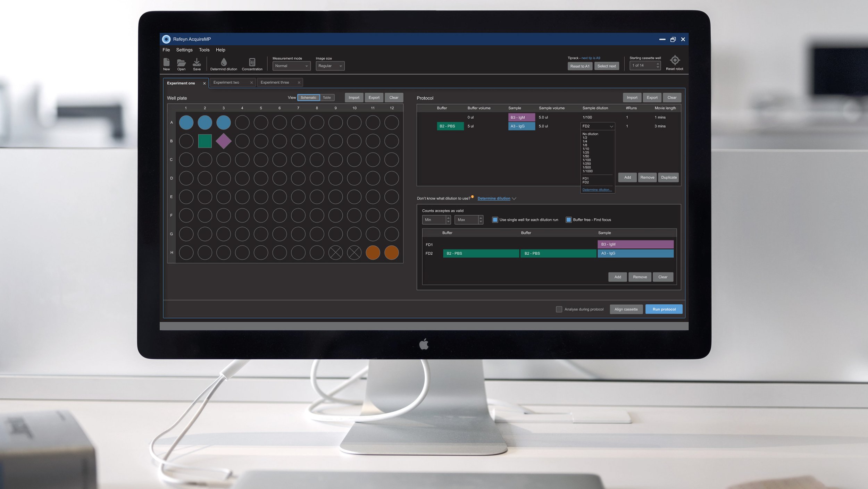Click the New file icon
868x489 pixels.
pos(166,62)
